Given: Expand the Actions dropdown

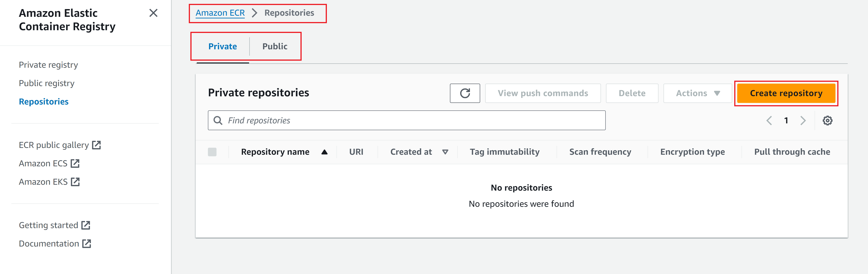Looking at the screenshot, I should coord(697,93).
